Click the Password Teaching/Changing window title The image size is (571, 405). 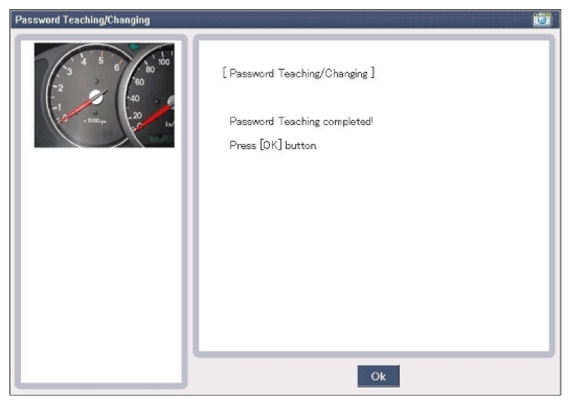[x=83, y=20]
